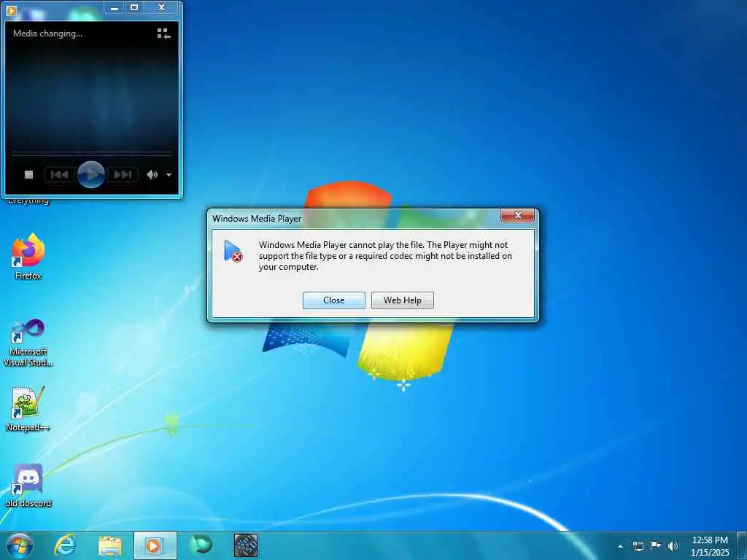The width and height of the screenshot is (747, 560).
Task: Launch Notepad++ from the desktop
Action: (28, 409)
